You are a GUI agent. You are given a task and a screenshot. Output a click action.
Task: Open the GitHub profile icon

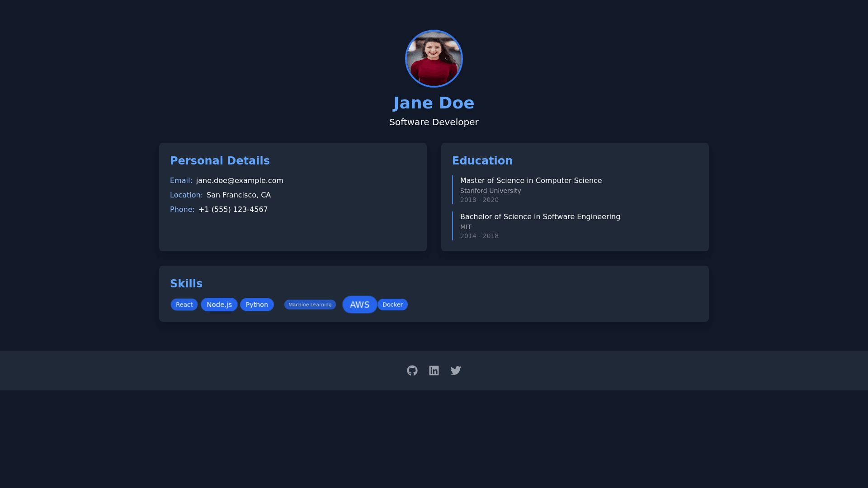tap(412, 371)
